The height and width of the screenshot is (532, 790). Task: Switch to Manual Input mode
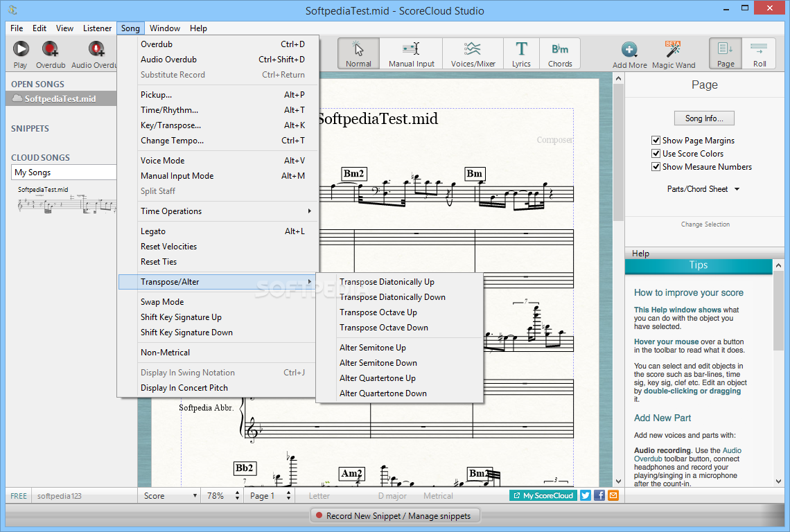[x=411, y=53]
